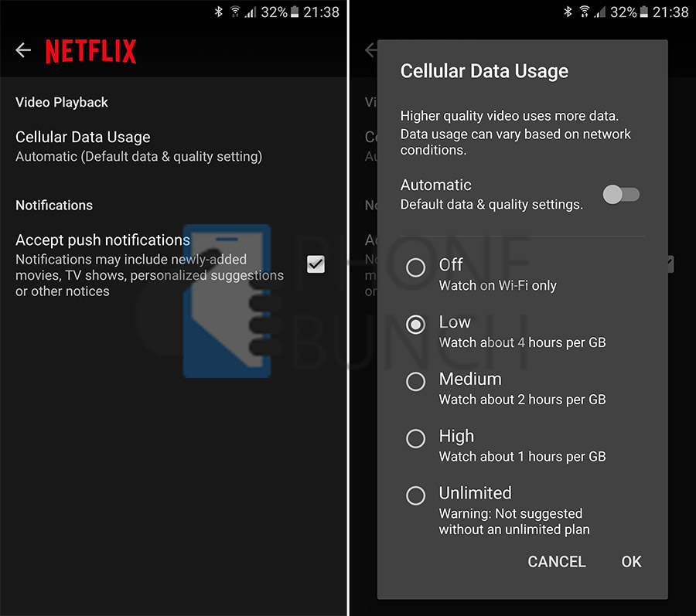Tap the Bluetooth icon in the right status bar
The height and width of the screenshot is (616, 696).
pyautogui.click(x=568, y=12)
